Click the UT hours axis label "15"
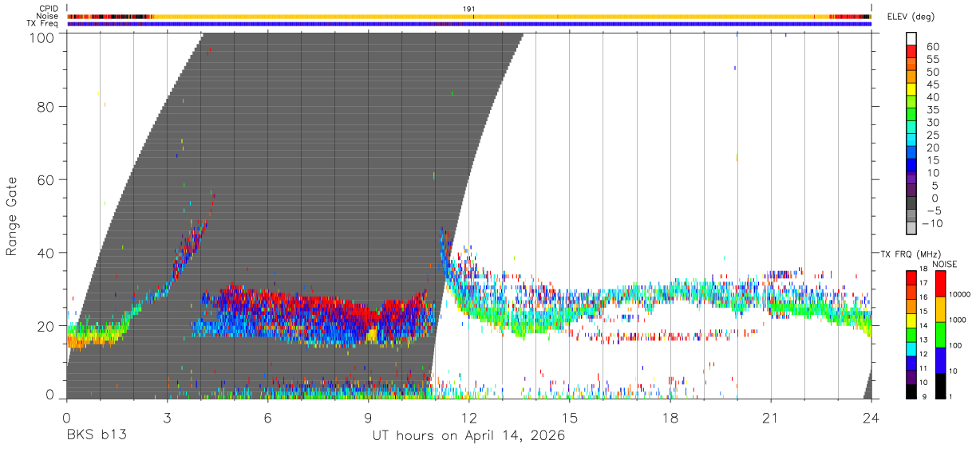The height and width of the screenshot is (452, 980). click(570, 417)
